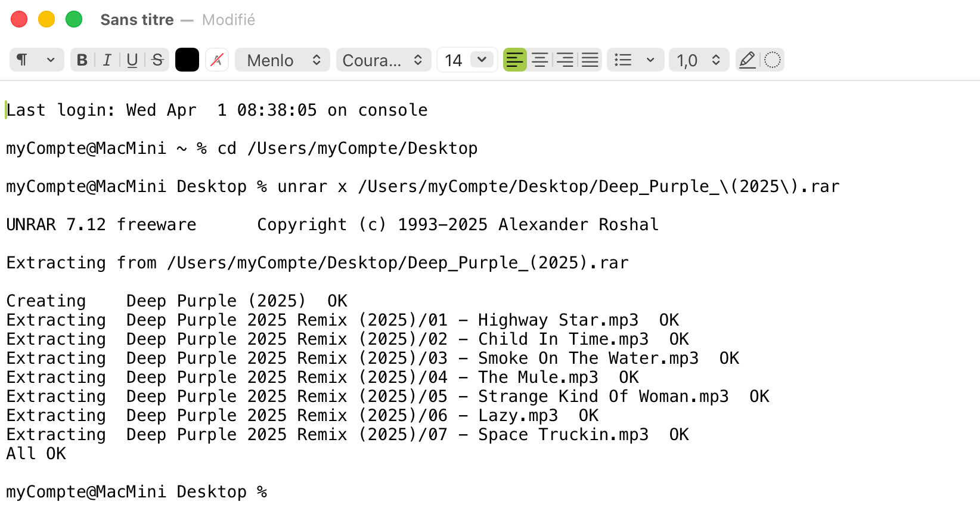Select left text alignment
This screenshot has height=526, width=980.
click(x=515, y=60)
